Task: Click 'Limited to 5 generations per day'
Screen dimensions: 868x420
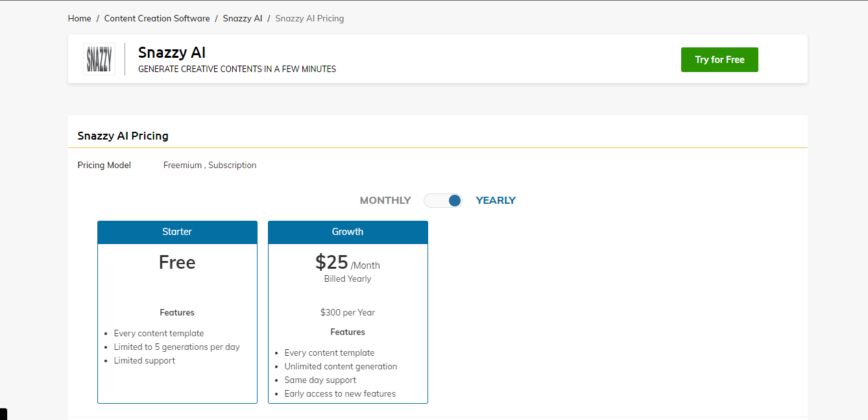Action: 177,347
